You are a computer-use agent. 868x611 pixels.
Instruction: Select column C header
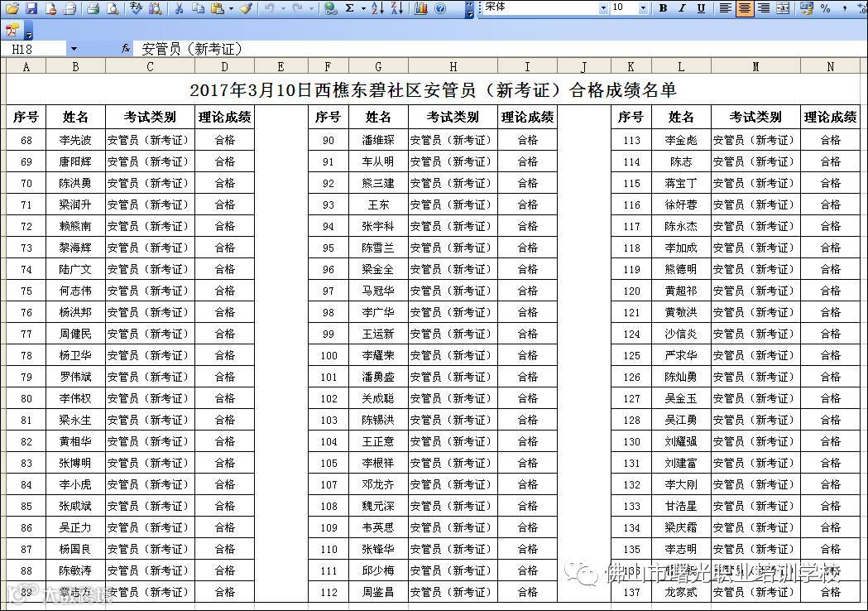(x=150, y=66)
